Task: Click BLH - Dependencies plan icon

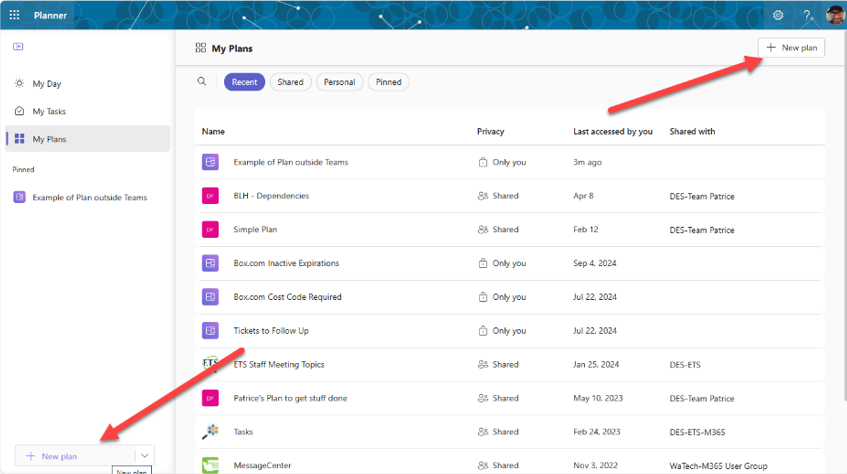Action: [211, 196]
